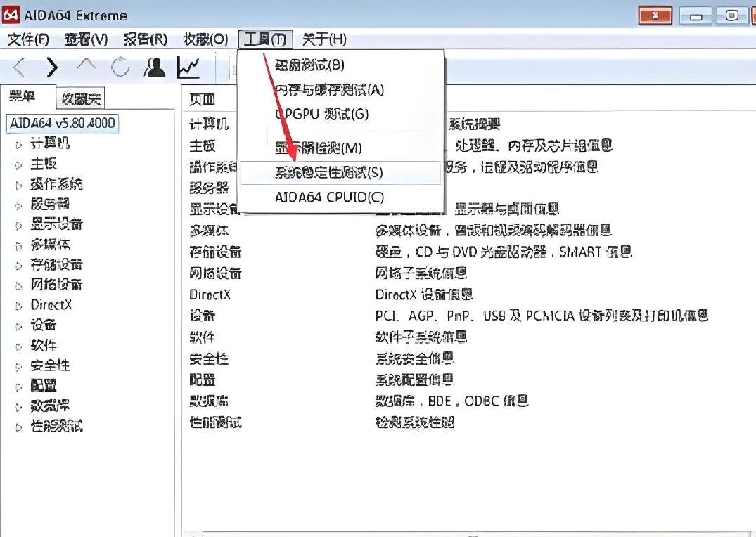Expand the 配置 node arrow in the tree

tap(18, 387)
